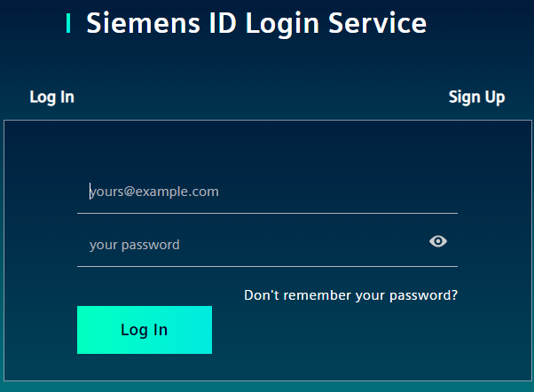Activate the password text box

248,245
